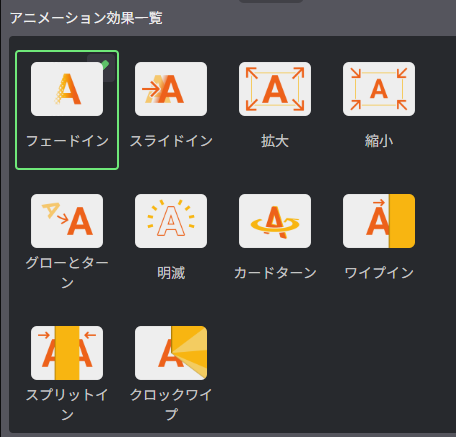Click the スプリットイン label text

click(67, 405)
